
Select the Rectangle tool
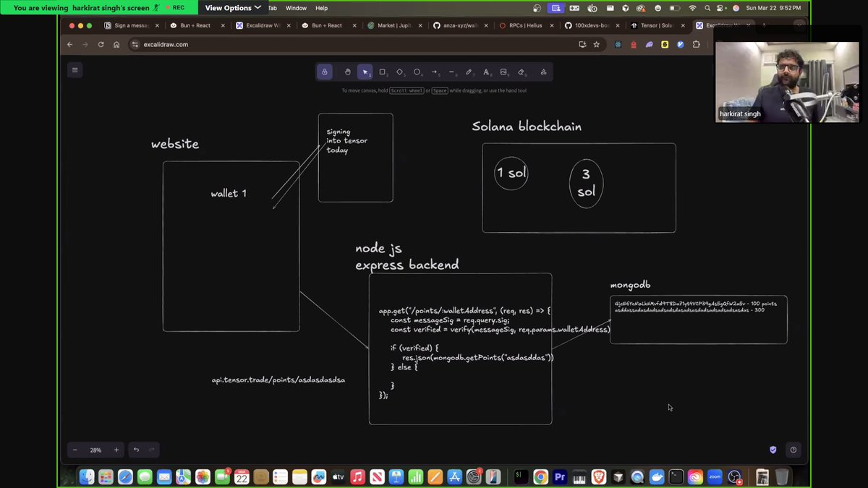pos(383,72)
